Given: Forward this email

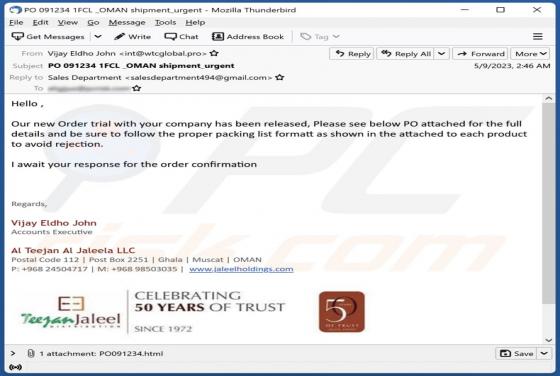Looking at the screenshot, I should pyautogui.click(x=480, y=54).
